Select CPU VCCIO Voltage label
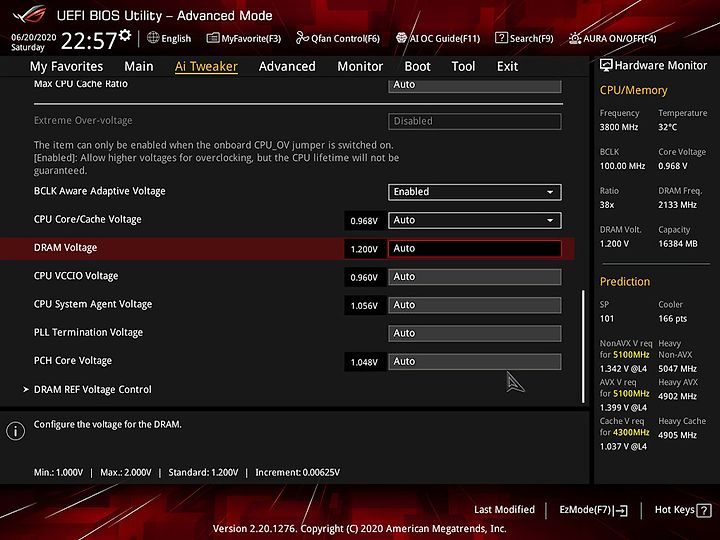This screenshot has height=540, width=720. (76, 276)
